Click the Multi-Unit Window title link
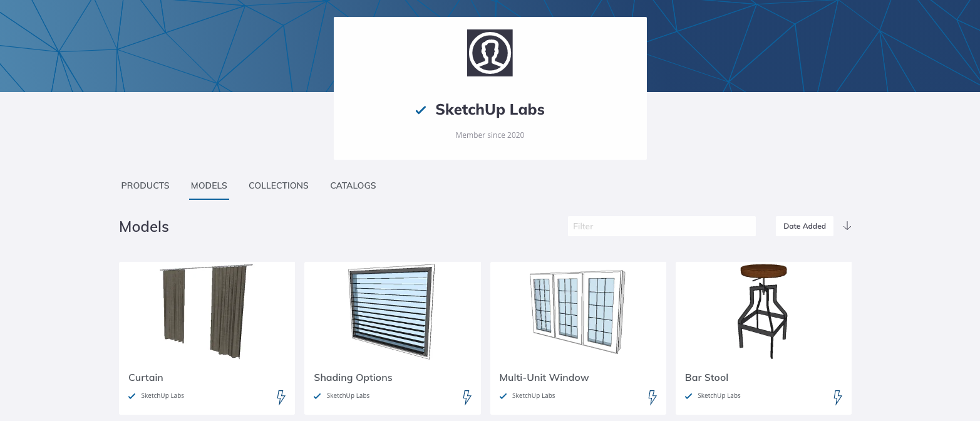The width and height of the screenshot is (980, 421). tap(544, 378)
